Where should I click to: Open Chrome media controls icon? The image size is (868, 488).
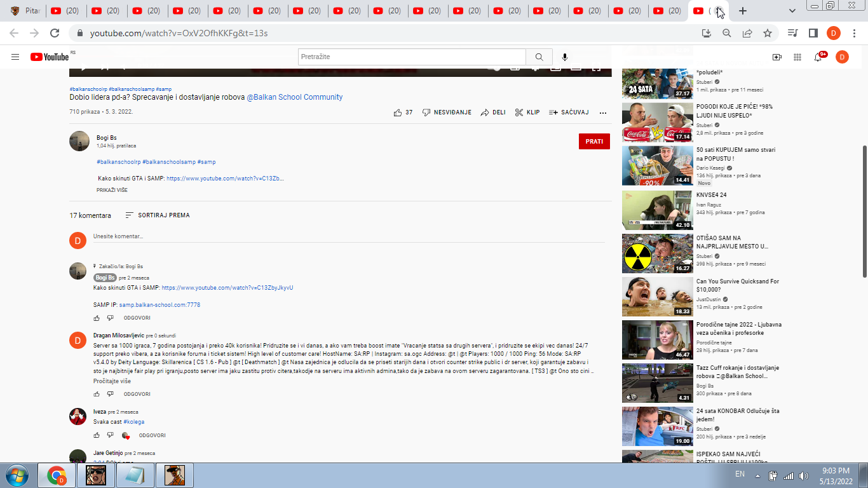(x=792, y=33)
